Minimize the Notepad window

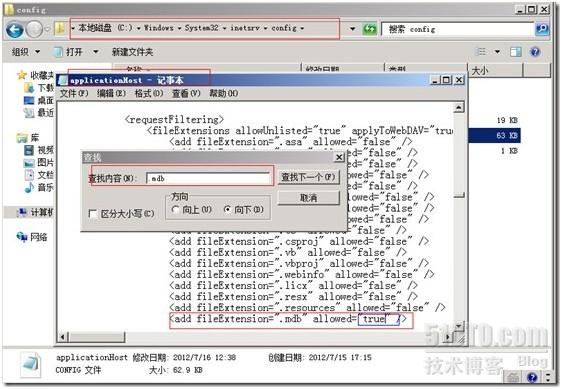click(x=435, y=80)
